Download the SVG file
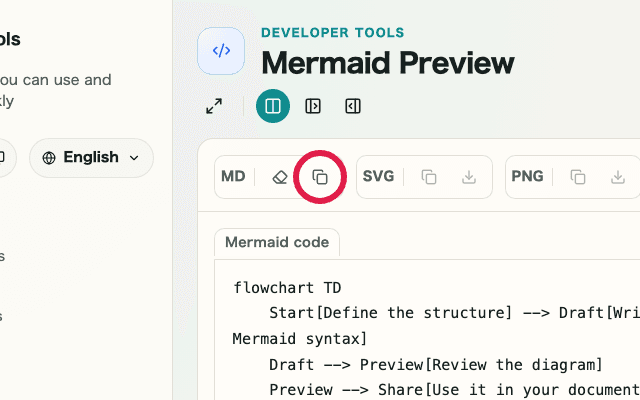640x400 pixels. click(x=469, y=177)
